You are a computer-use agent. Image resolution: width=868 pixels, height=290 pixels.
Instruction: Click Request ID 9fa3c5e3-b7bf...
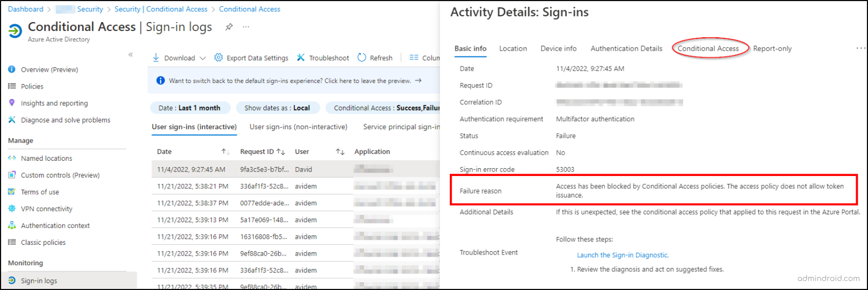[264, 169]
